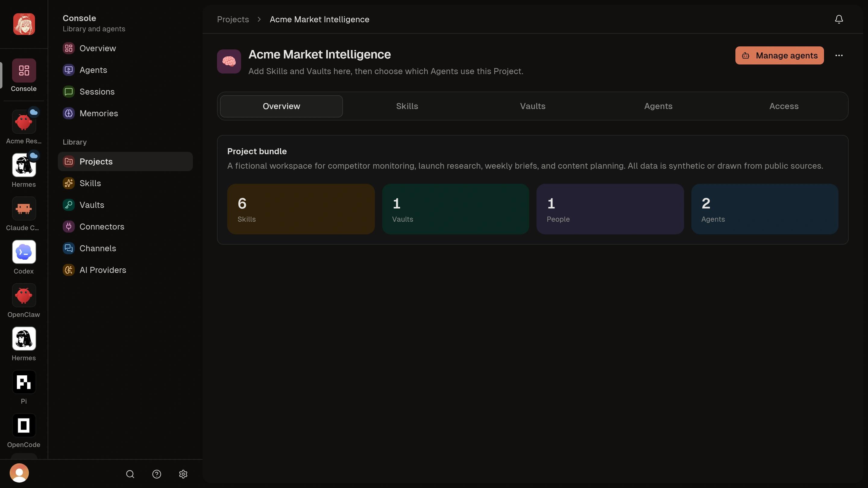Open Sessions in the sidebar
Viewport: 868px width, 488px height.
coord(125,92)
